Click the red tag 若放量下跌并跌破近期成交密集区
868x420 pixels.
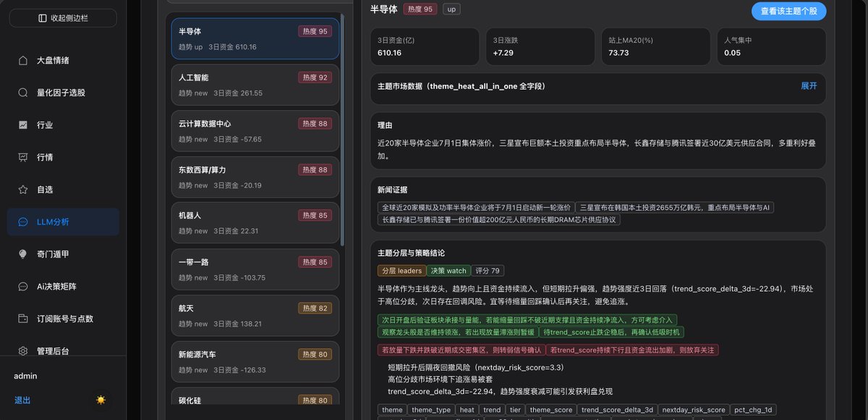(x=461, y=350)
